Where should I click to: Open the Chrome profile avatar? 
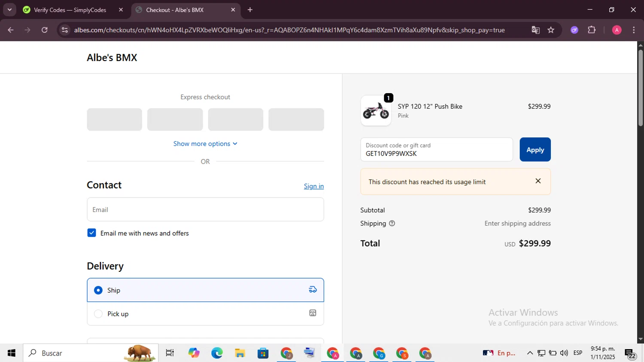(617, 30)
